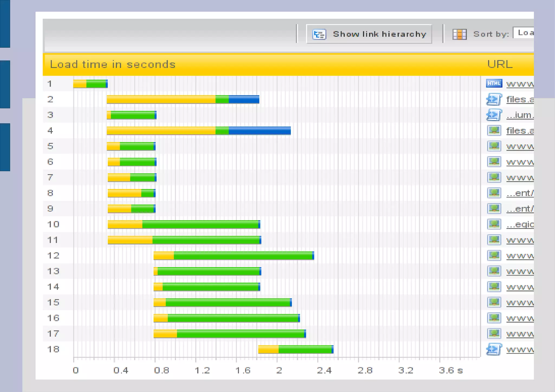Open the files.a link in row 2

(x=520, y=99)
